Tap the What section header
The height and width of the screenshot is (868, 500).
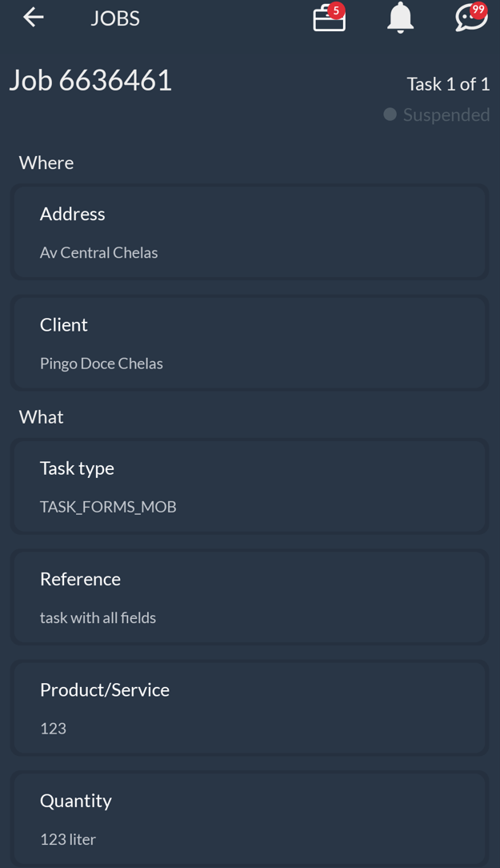[41, 416]
